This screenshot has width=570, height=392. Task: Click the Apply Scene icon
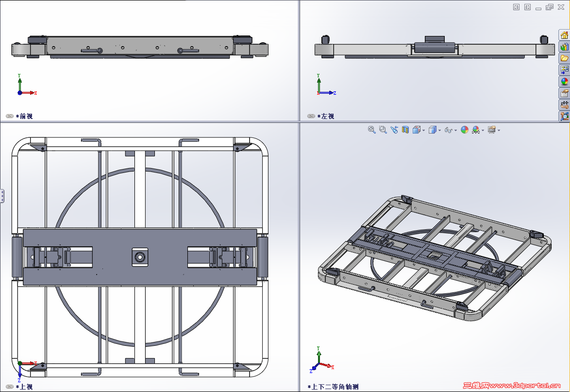(476, 130)
